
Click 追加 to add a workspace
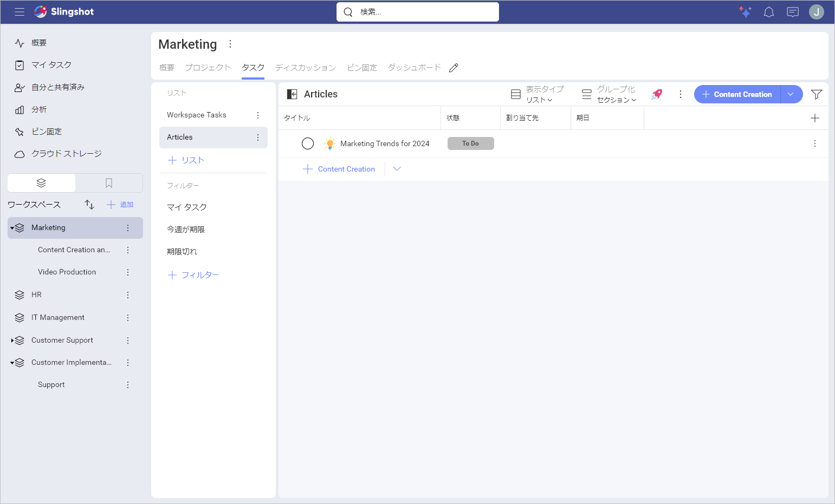(120, 205)
